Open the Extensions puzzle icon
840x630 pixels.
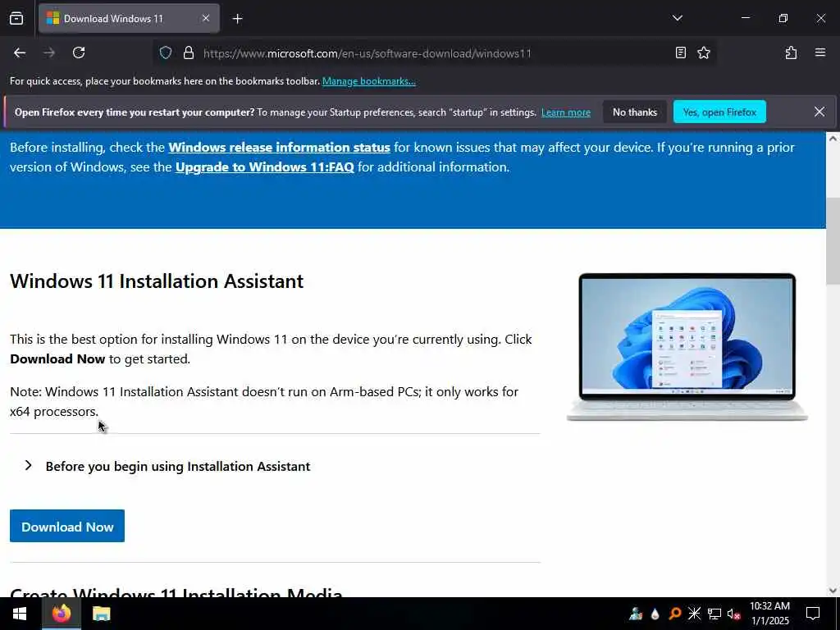click(x=792, y=52)
